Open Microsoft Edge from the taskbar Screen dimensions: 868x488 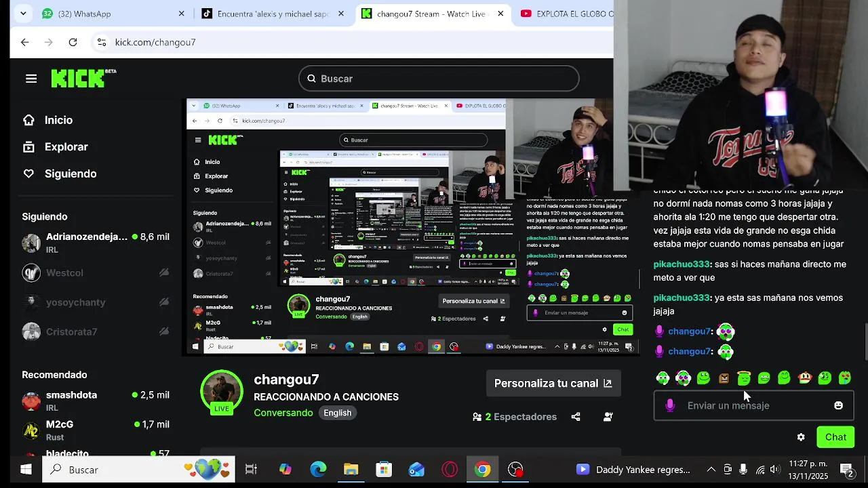pyautogui.click(x=318, y=469)
